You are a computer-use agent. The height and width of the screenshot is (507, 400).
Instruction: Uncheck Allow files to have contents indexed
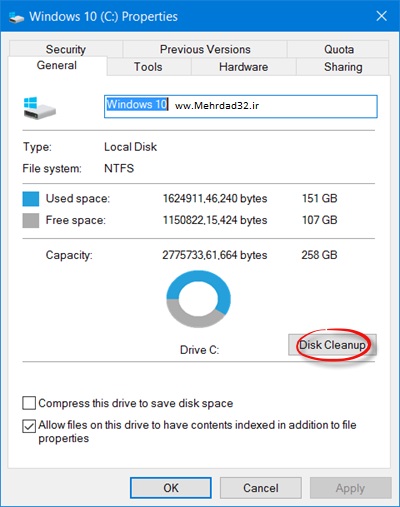[x=29, y=426]
